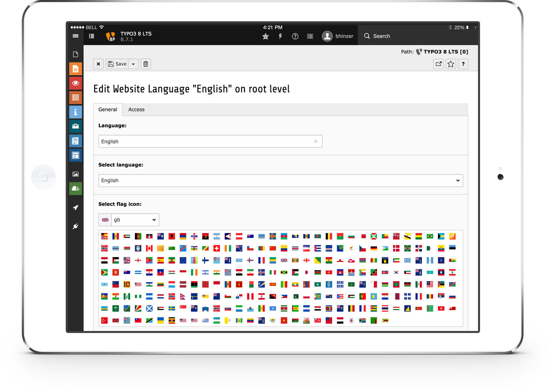Open the Template module
Screen dimensions: 549x392
75,141
